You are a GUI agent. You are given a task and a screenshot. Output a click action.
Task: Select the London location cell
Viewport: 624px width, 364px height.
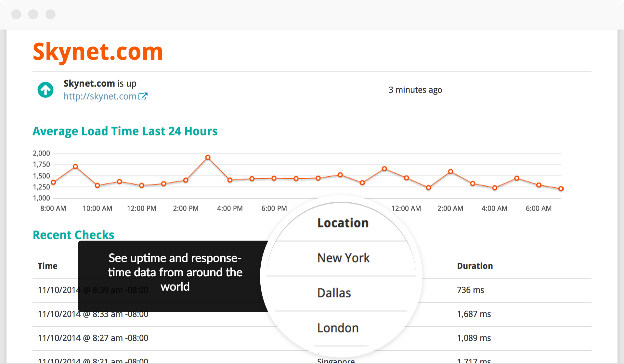338,328
